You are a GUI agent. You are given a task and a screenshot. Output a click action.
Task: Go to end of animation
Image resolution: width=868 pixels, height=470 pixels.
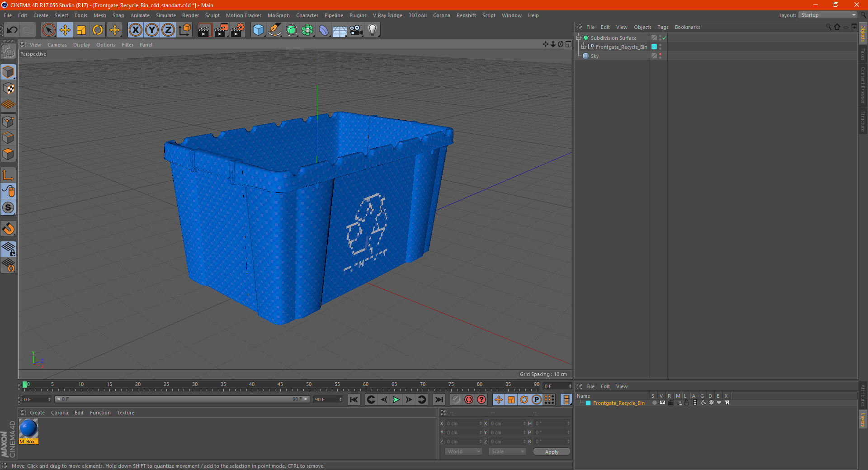[x=439, y=399]
